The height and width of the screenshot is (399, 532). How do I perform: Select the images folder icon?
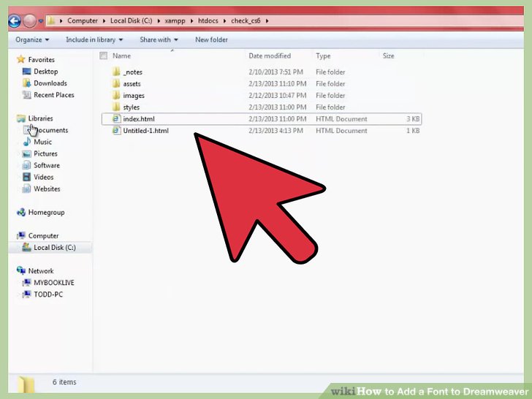pos(115,95)
